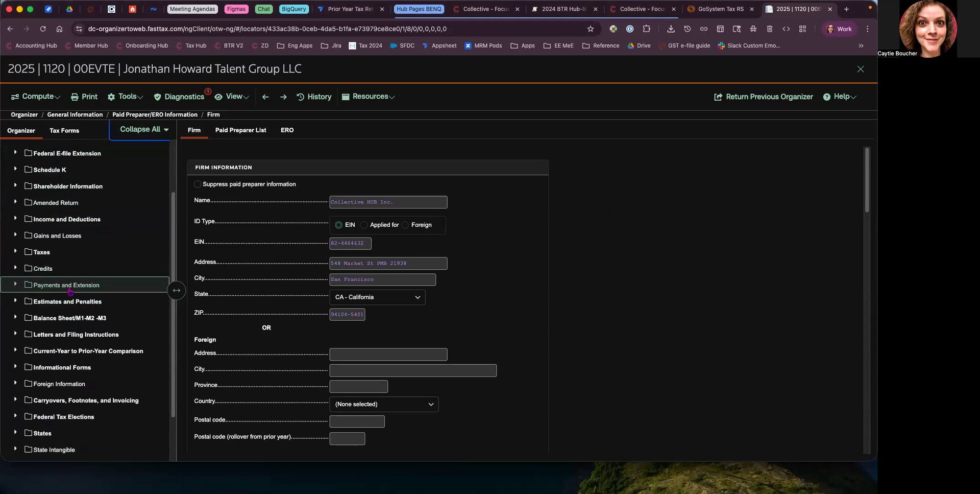Open the Country dropdown
980x494 pixels.
384,404
